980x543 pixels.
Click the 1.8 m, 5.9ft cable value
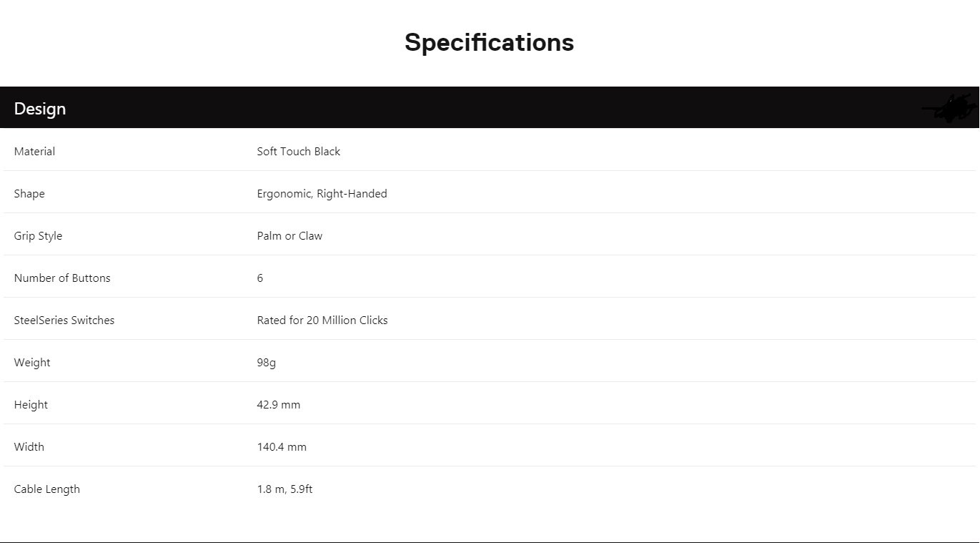click(284, 489)
